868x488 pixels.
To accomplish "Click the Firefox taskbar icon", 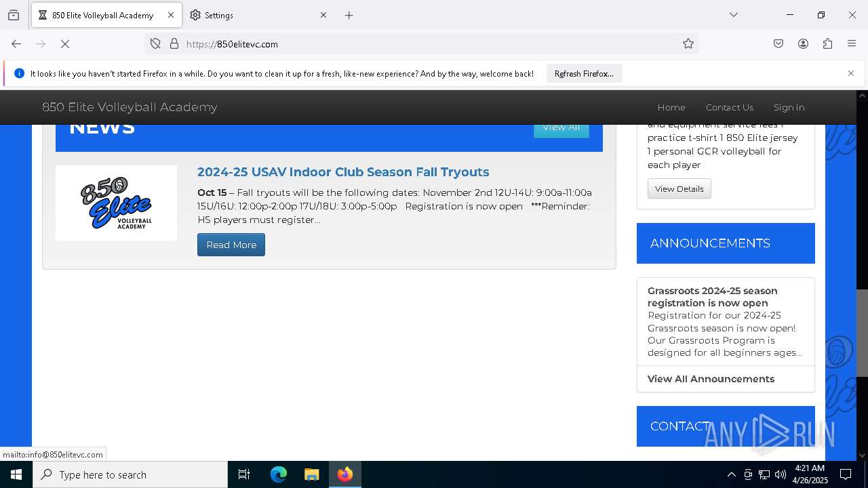I will [x=345, y=474].
